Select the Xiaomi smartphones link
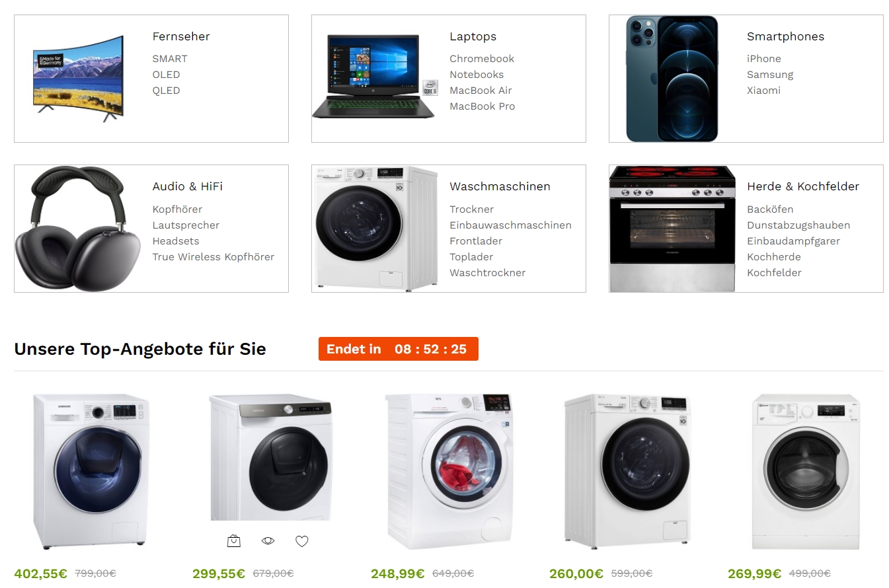This screenshot has width=889, height=588. click(763, 91)
